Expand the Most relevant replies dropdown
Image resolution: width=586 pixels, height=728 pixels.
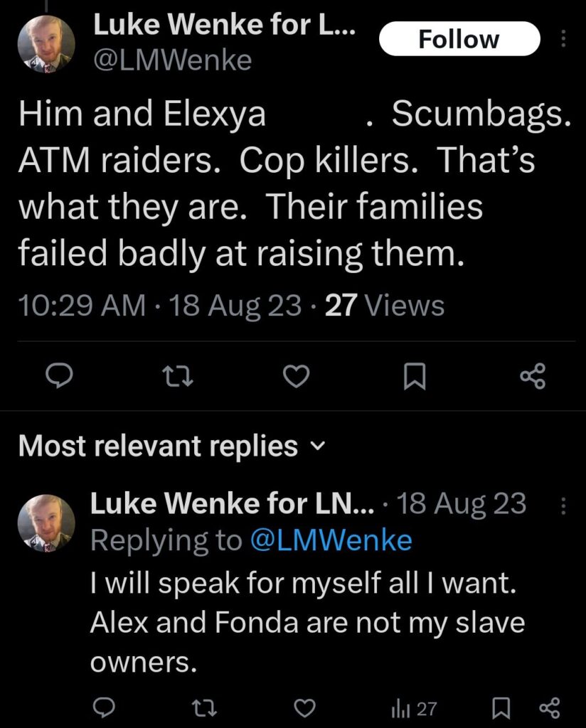coord(318,448)
